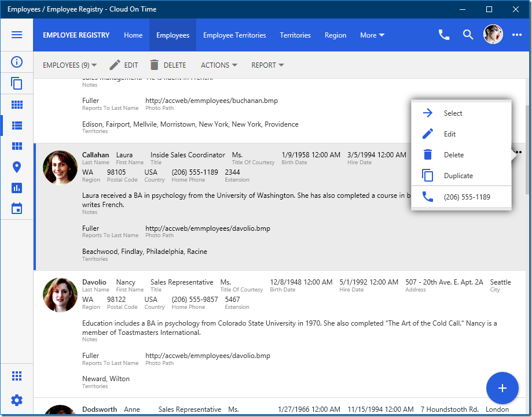This screenshot has width=532, height=417.
Task: Open the apps grid icon at bottom
Action: coord(17,376)
